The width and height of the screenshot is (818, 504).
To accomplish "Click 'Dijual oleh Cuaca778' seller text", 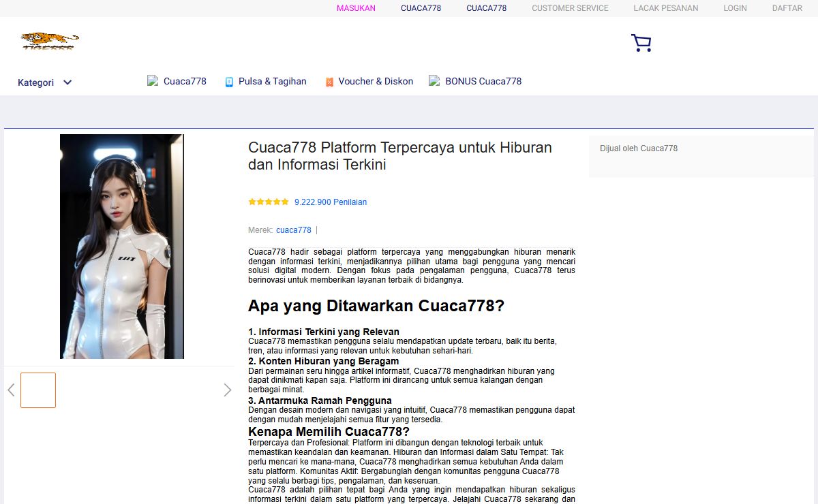I will (639, 148).
